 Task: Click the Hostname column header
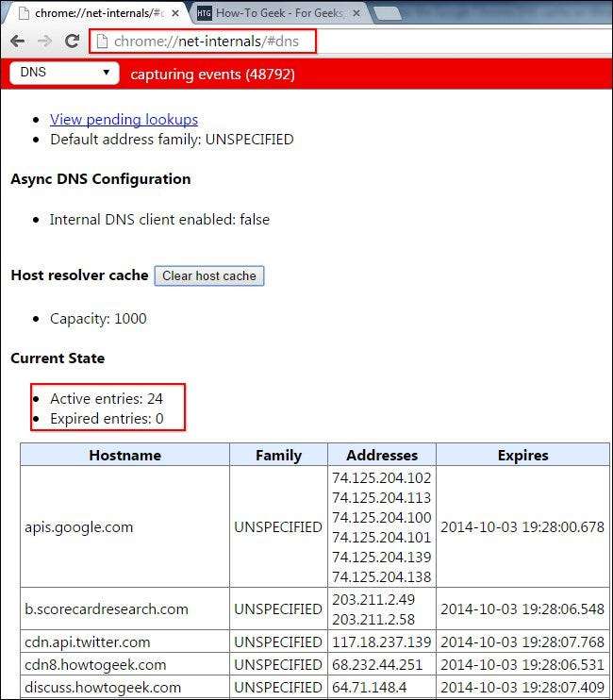124,455
